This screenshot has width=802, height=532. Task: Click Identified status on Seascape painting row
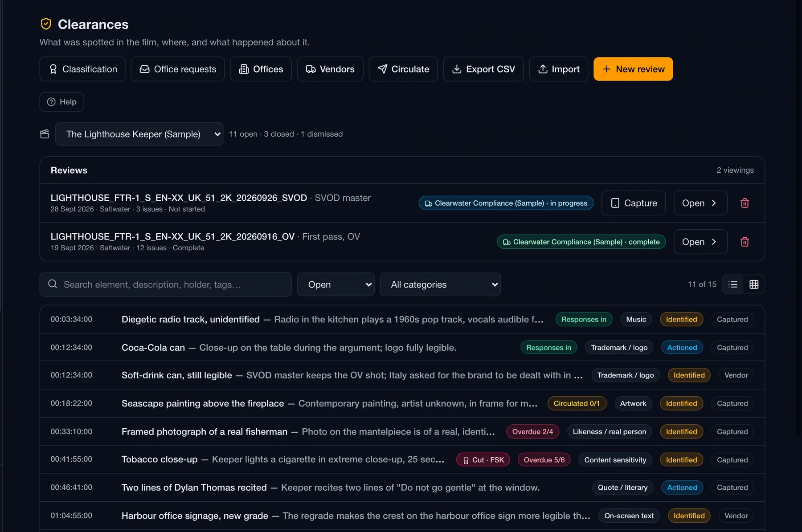point(681,403)
